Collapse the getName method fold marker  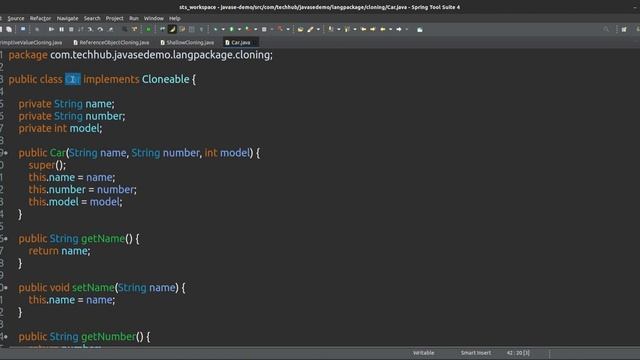(x=5, y=239)
